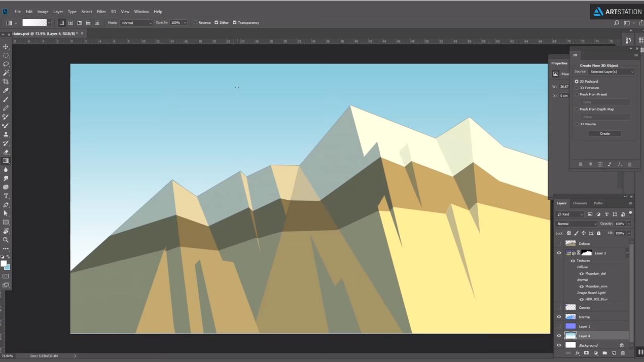Click the Create button in 3D panel
Image resolution: width=644 pixels, height=362 pixels.
coord(604,134)
